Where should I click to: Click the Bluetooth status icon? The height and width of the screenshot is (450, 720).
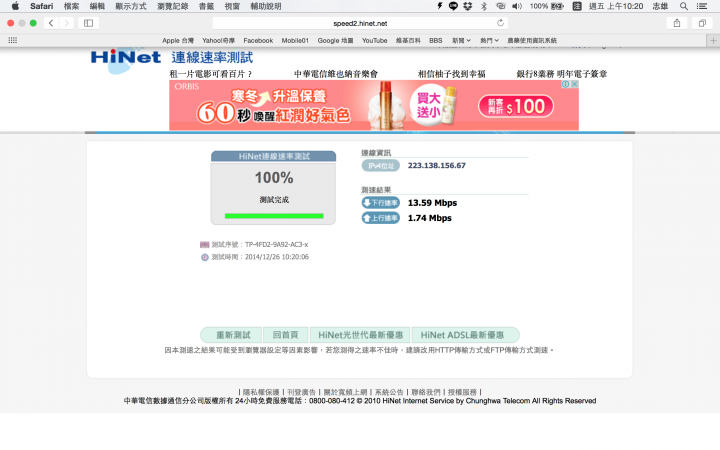coord(484,6)
